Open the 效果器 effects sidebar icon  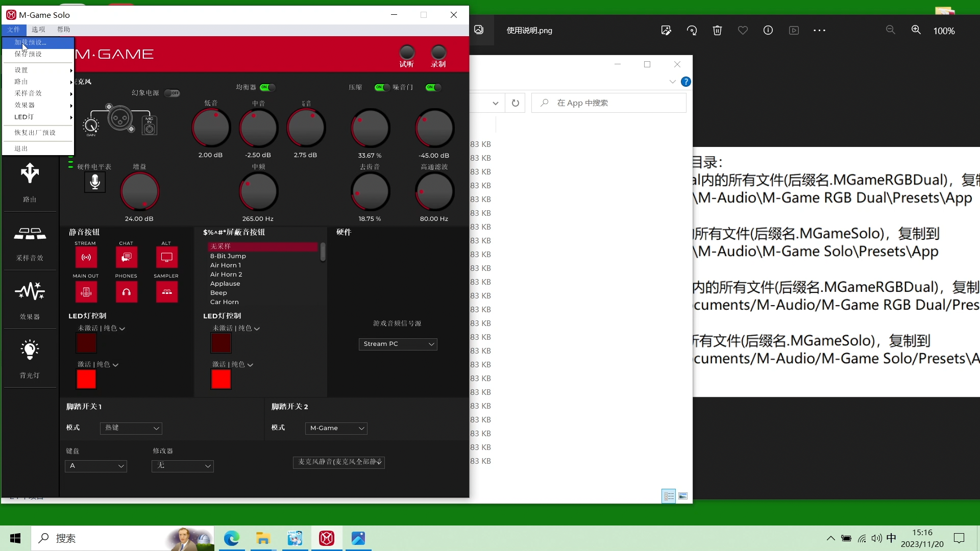click(30, 291)
